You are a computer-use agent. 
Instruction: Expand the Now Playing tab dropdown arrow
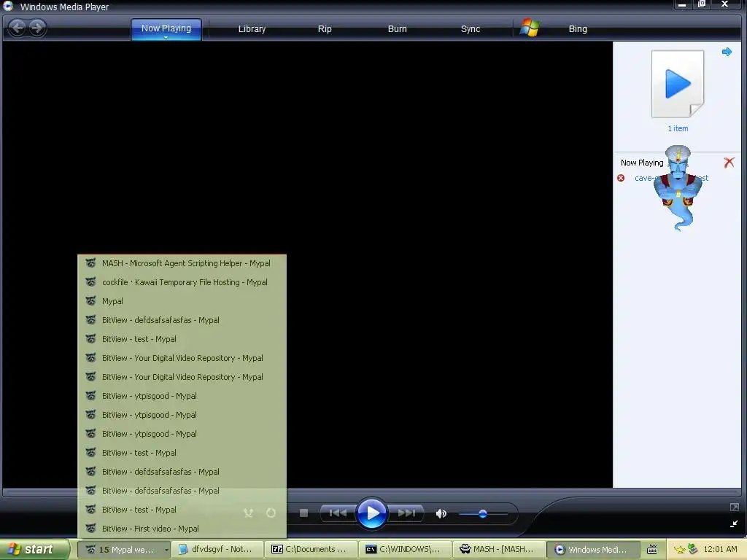tap(166, 37)
